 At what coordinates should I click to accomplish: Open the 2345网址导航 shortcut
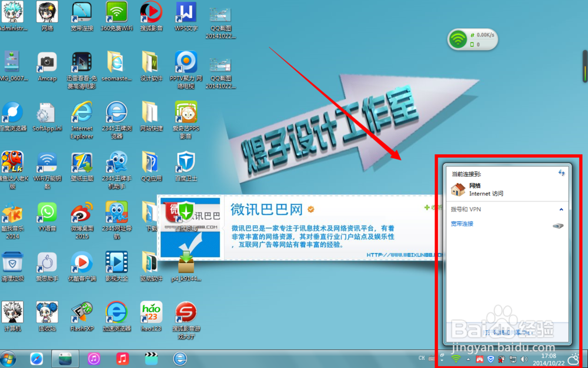click(116, 220)
